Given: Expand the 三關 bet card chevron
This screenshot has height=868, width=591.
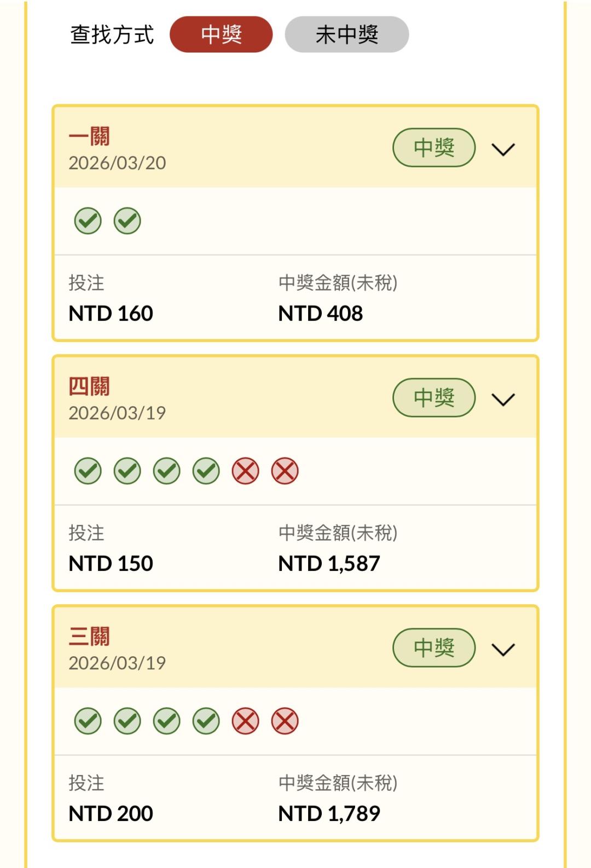Looking at the screenshot, I should click(503, 649).
